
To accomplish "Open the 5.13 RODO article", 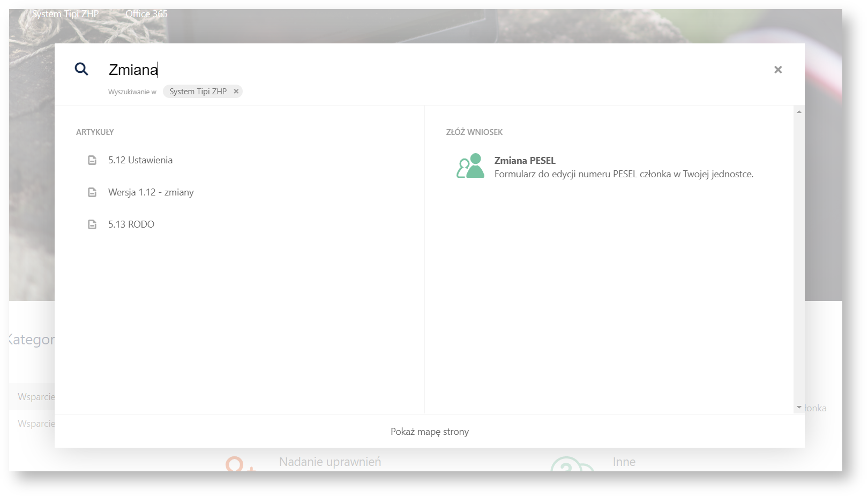I will coord(131,224).
